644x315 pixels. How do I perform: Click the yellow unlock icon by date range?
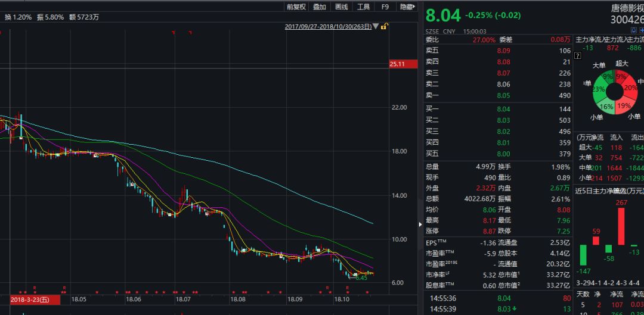click(x=385, y=26)
